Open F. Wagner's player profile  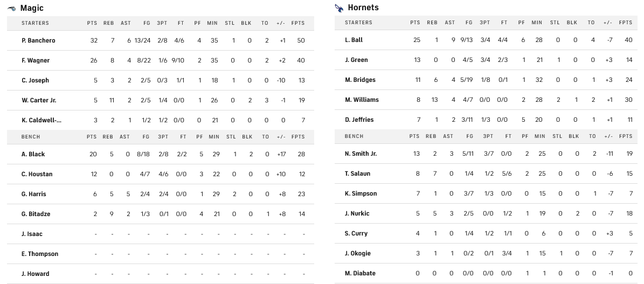pyautogui.click(x=36, y=60)
